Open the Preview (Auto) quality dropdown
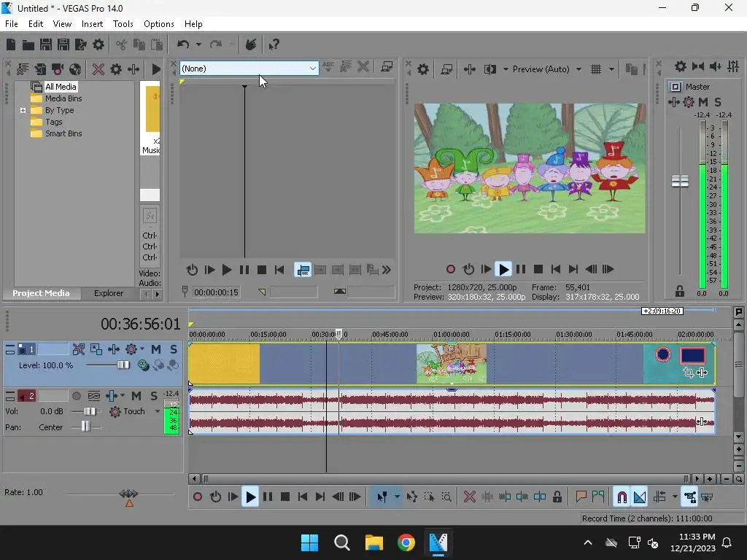 point(578,69)
